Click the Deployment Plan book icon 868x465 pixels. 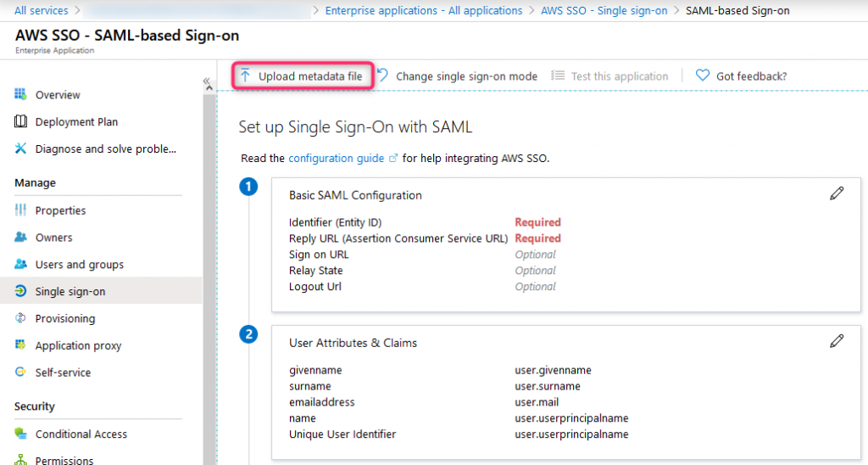(x=20, y=121)
